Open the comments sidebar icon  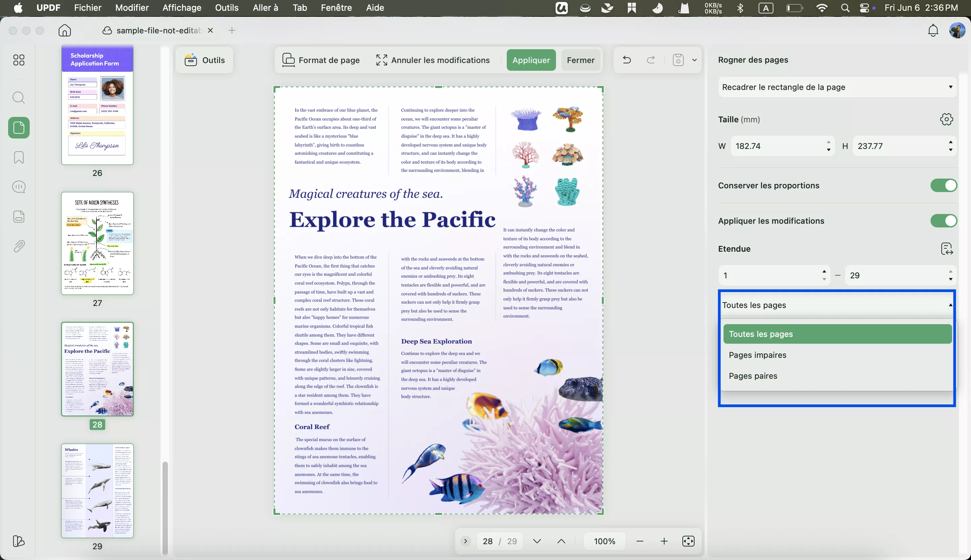19,187
